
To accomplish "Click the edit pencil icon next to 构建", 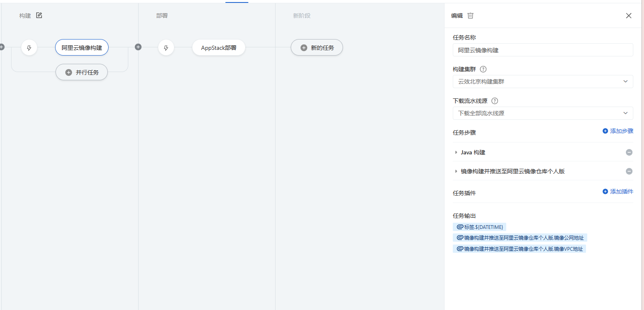I will pyautogui.click(x=39, y=16).
